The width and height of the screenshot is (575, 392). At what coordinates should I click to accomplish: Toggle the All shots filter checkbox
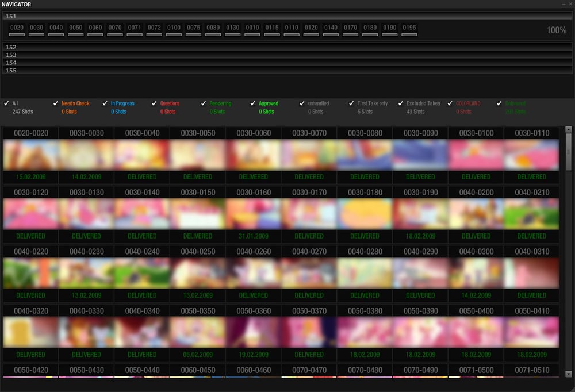(x=6, y=103)
